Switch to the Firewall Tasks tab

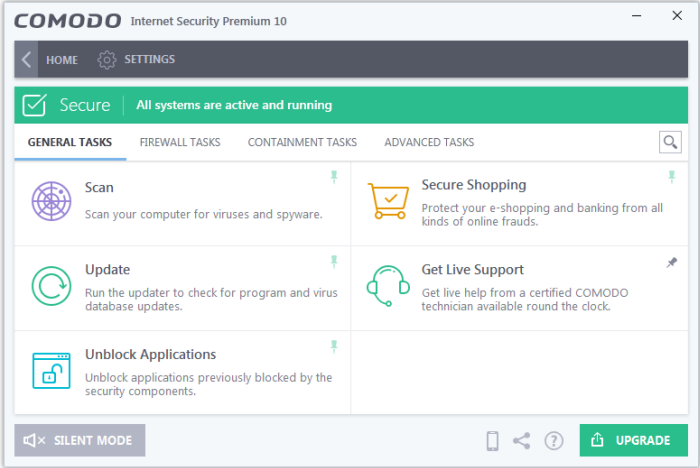[180, 143]
